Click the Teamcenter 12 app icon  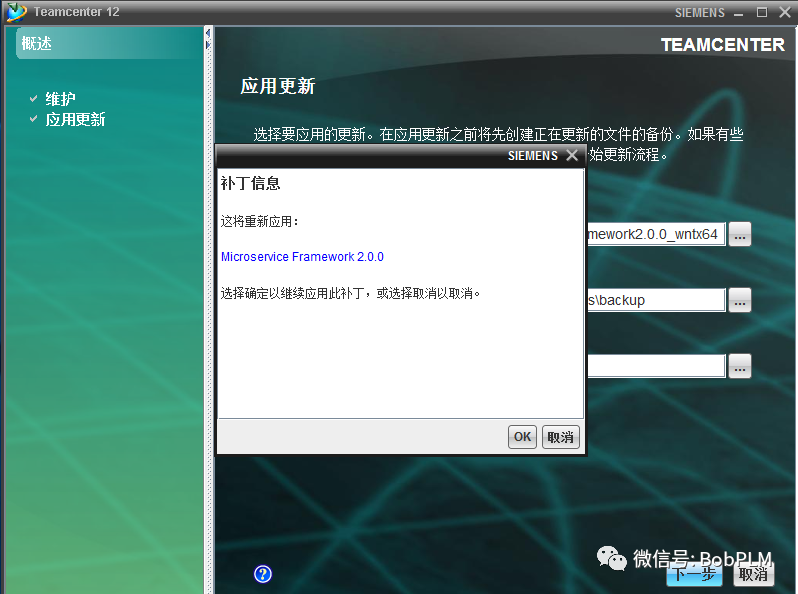[16, 12]
